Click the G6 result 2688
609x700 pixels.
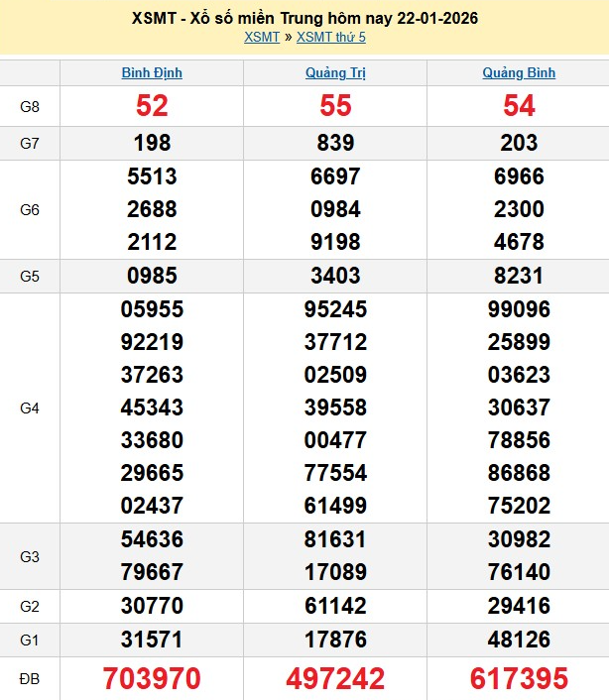[x=152, y=209]
